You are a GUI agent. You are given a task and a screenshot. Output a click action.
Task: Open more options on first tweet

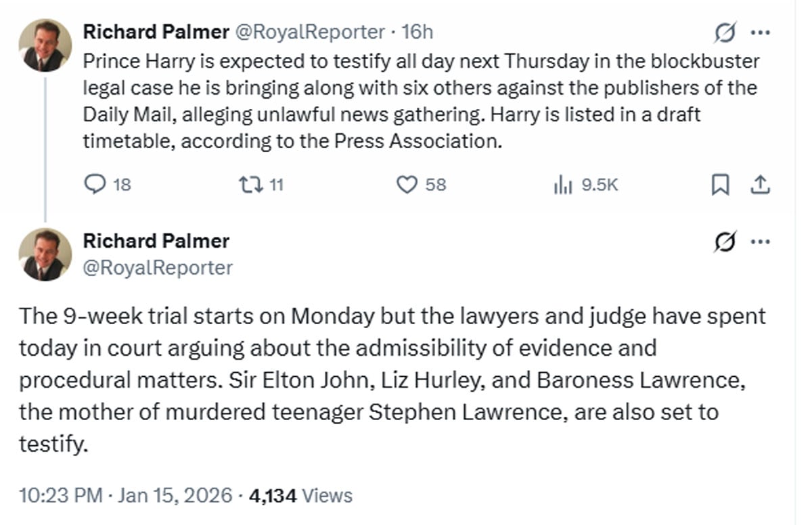(x=761, y=32)
